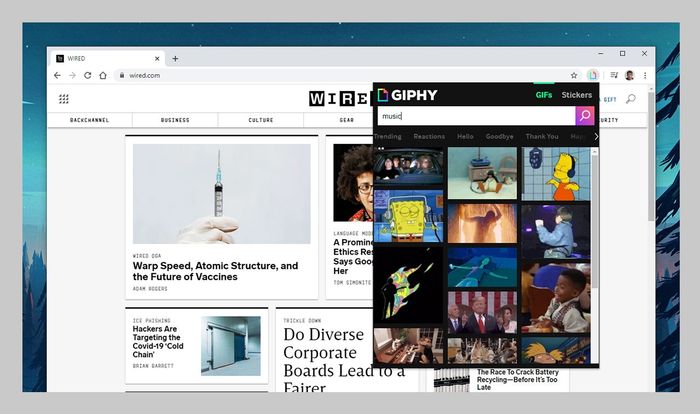Open a new browser tab
The width and height of the screenshot is (700, 414).
point(175,58)
